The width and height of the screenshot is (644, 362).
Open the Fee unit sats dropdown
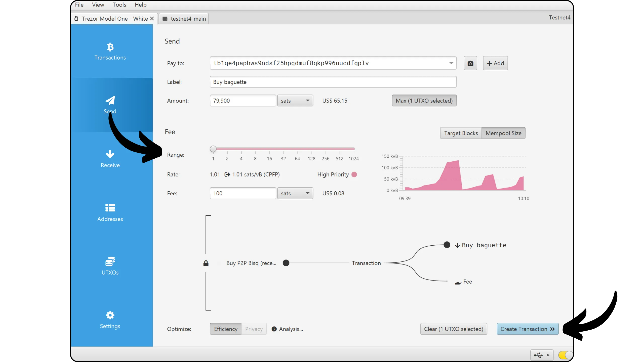point(295,193)
